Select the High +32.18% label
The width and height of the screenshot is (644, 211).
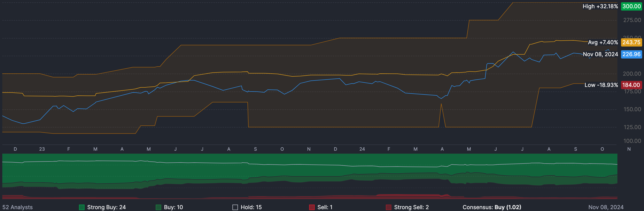pyautogui.click(x=600, y=6)
